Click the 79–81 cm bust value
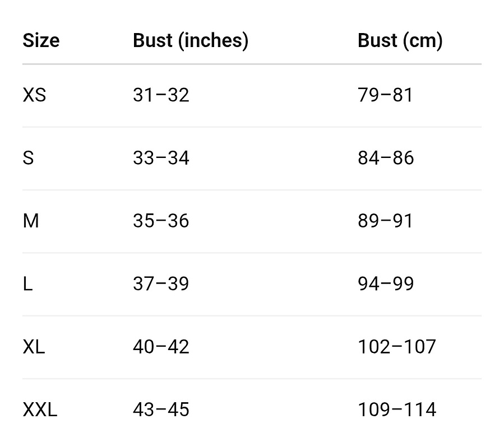This screenshot has height=447, width=504. pyautogui.click(x=385, y=95)
